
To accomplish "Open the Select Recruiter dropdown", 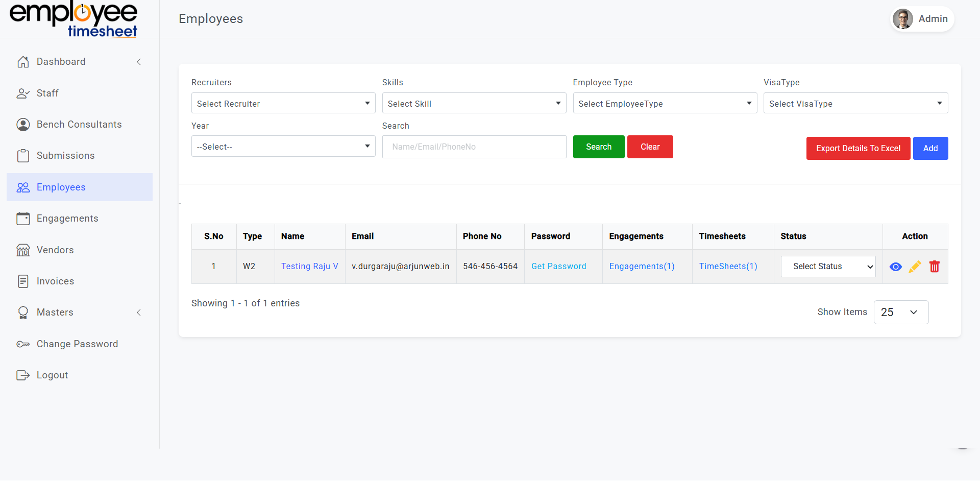I will pos(283,103).
